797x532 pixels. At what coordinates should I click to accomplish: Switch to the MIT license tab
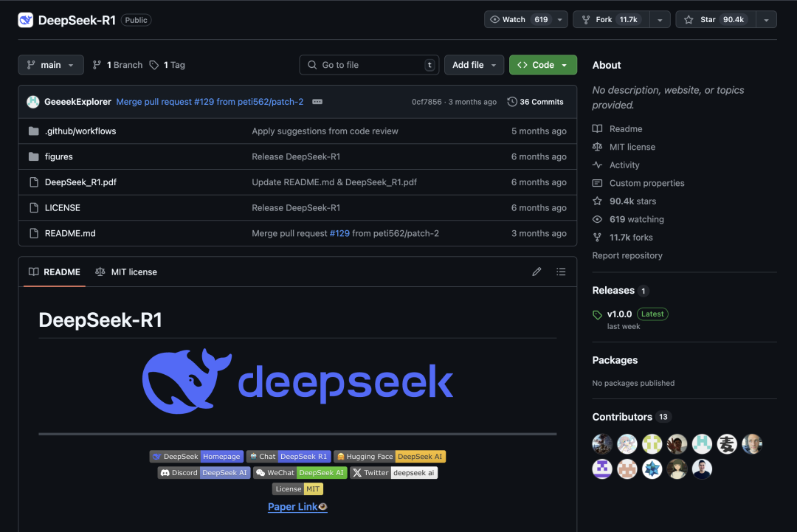126,272
